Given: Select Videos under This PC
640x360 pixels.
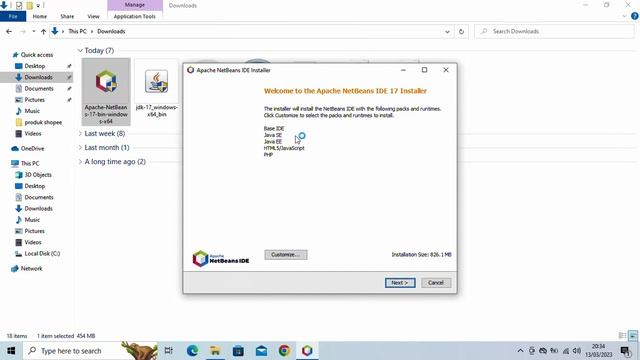Looking at the screenshot, I should click(33, 242).
